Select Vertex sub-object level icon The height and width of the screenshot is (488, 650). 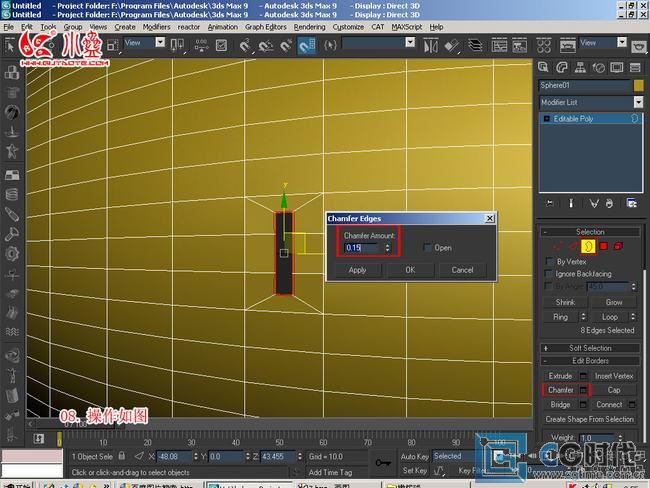pos(558,246)
